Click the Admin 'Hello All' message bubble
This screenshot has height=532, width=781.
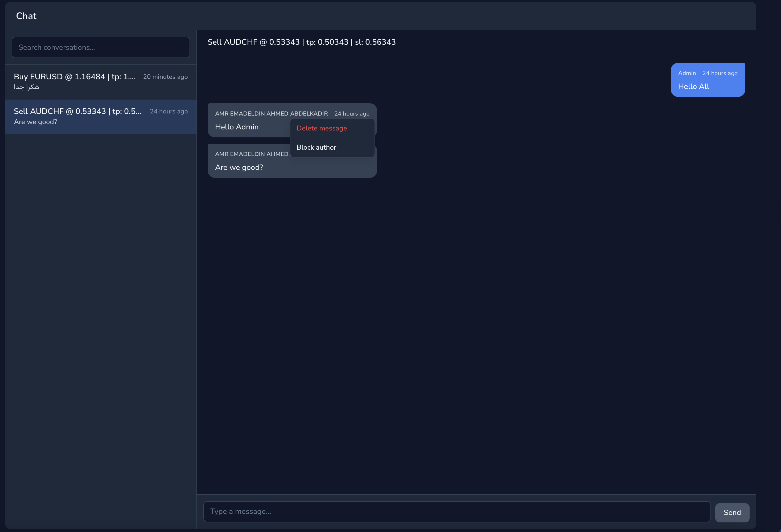click(708, 80)
